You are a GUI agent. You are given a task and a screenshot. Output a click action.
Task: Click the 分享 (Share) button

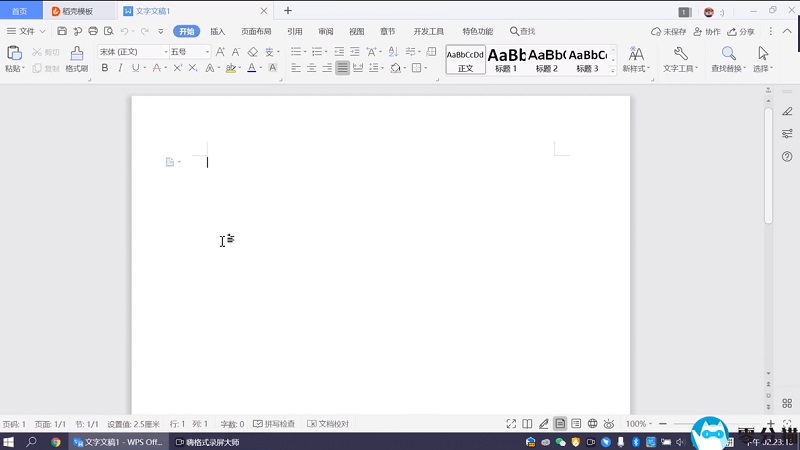point(741,31)
